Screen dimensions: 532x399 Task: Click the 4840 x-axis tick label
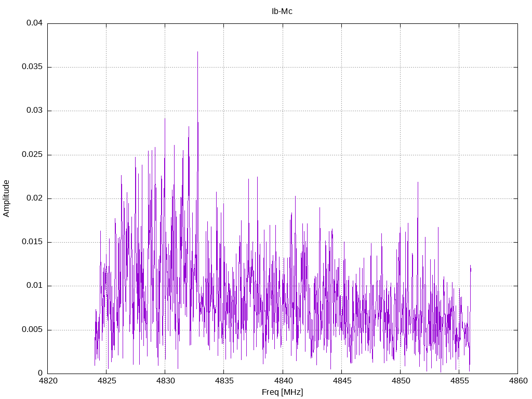283,381
